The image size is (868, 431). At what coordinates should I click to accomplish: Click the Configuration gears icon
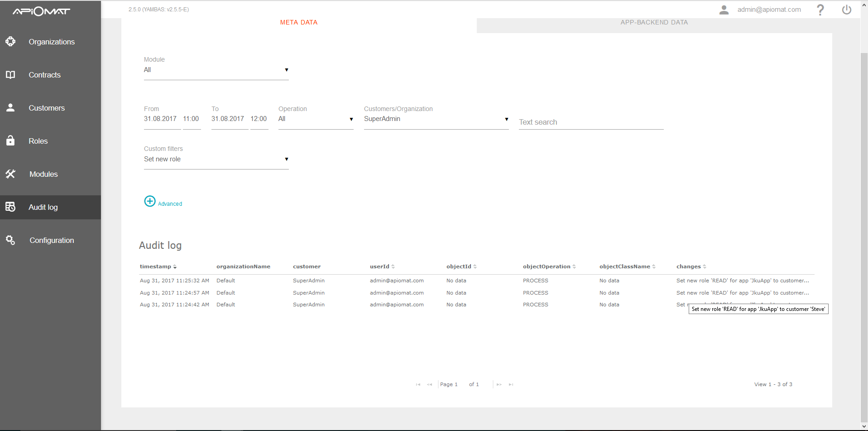(10, 240)
